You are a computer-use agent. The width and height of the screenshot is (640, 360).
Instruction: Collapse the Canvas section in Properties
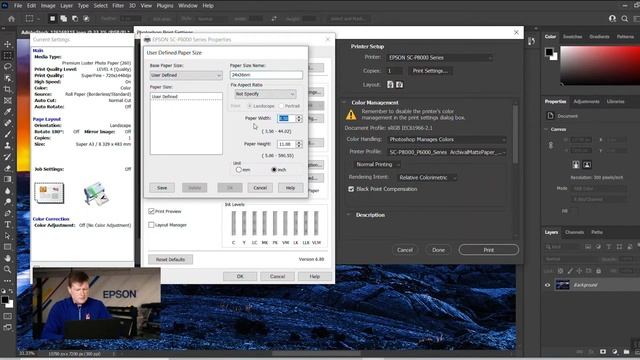coord(547,129)
